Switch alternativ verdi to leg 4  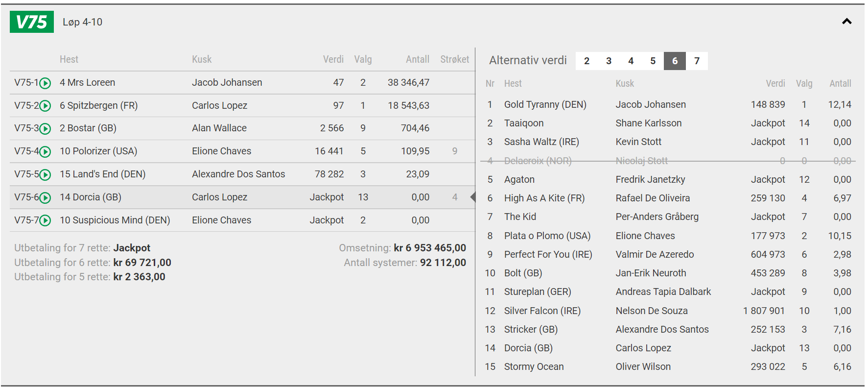tap(631, 61)
